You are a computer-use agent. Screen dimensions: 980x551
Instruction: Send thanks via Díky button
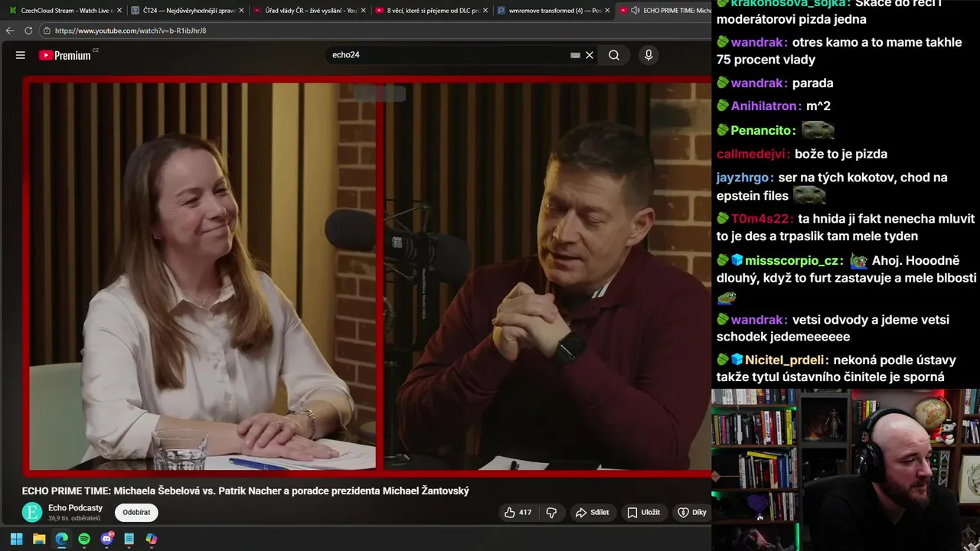click(692, 513)
